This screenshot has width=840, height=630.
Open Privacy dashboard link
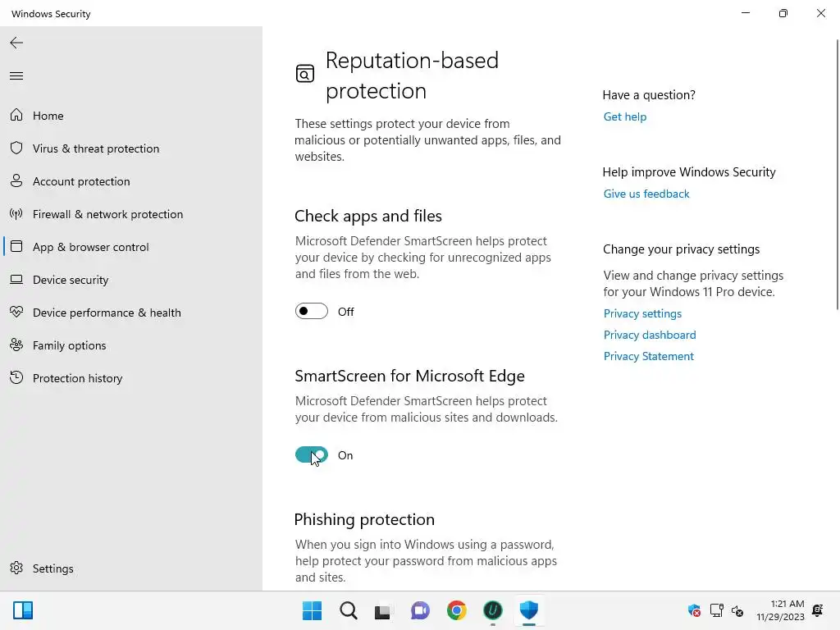(650, 335)
